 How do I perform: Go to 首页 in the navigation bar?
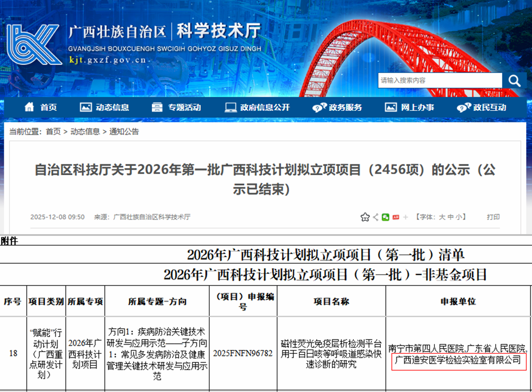click(x=41, y=107)
